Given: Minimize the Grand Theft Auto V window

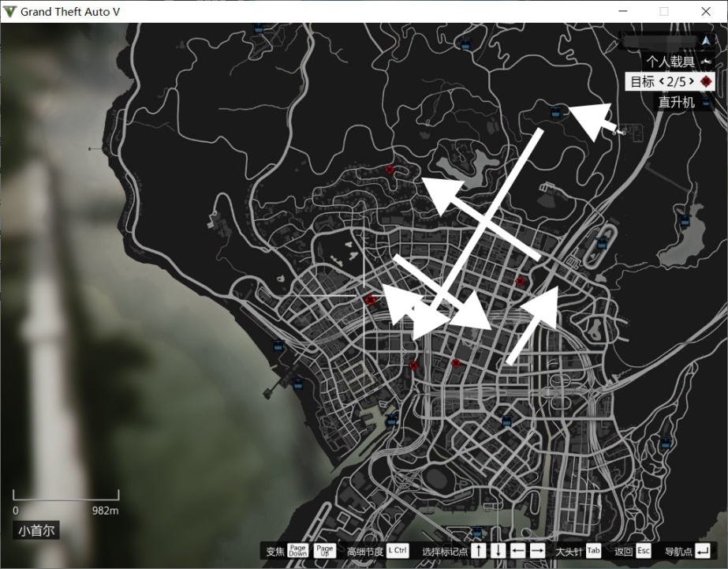Looking at the screenshot, I should [623, 11].
